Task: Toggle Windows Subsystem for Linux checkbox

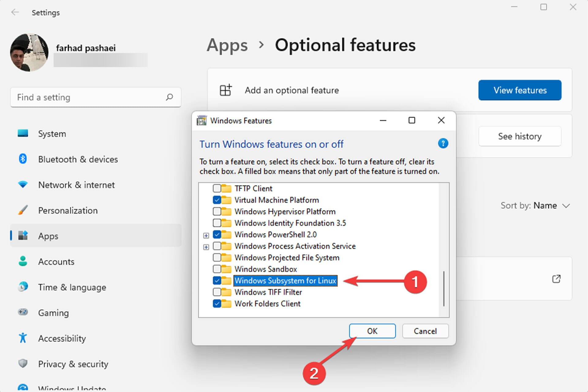Action: pos(217,281)
